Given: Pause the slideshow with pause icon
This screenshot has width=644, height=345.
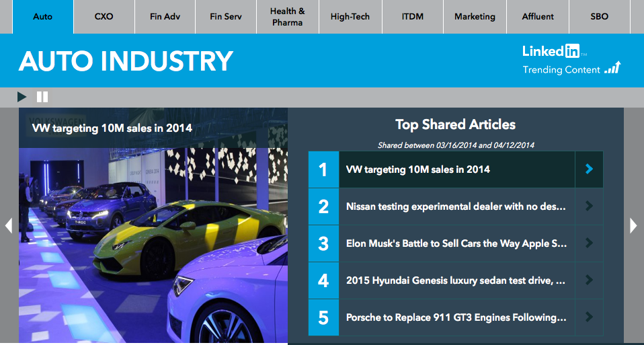Looking at the screenshot, I should click(42, 97).
